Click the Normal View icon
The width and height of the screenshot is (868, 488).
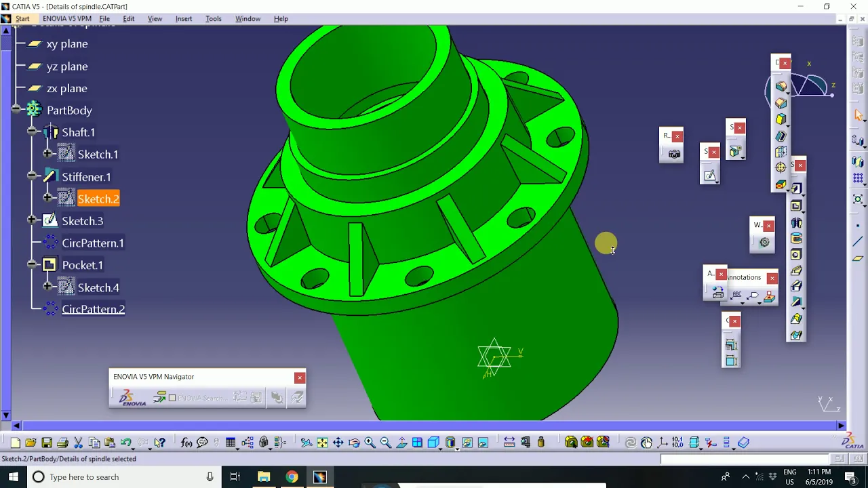click(401, 443)
